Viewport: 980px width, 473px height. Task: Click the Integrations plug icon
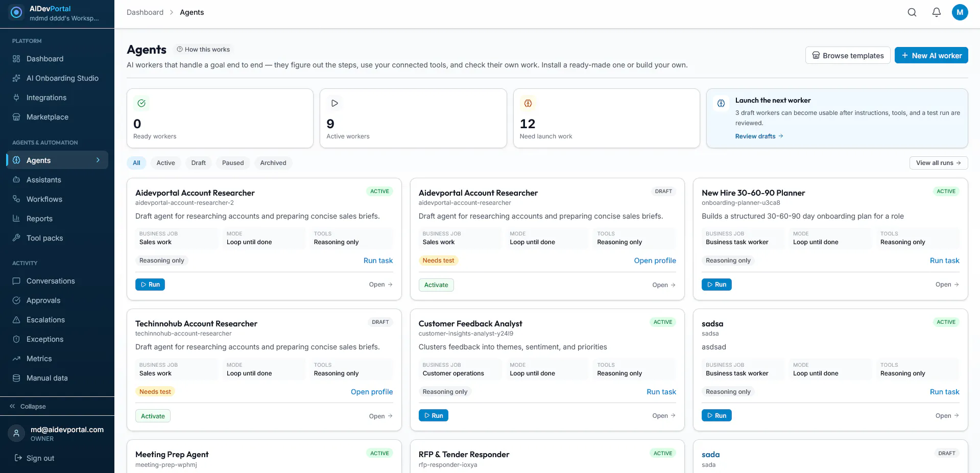tap(16, 98)
